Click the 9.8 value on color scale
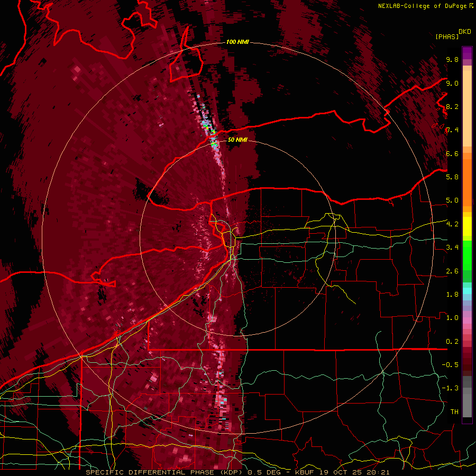The height and width of the screenshot is (476, 476). (452, 59)
